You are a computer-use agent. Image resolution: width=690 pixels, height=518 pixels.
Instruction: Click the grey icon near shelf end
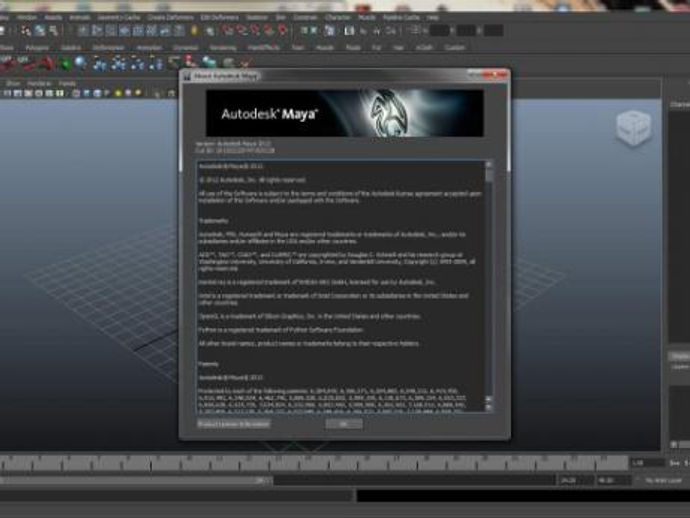tap(228, 63)
